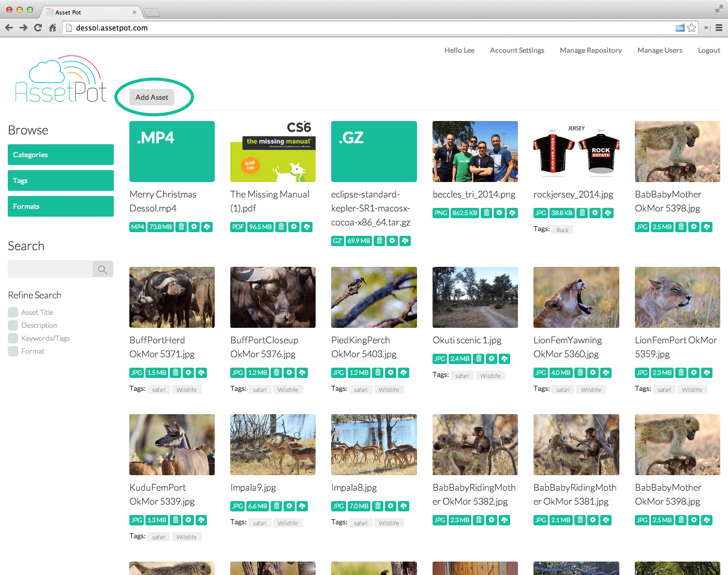
Task: Download Impala8.jpg
Action: 404,506
